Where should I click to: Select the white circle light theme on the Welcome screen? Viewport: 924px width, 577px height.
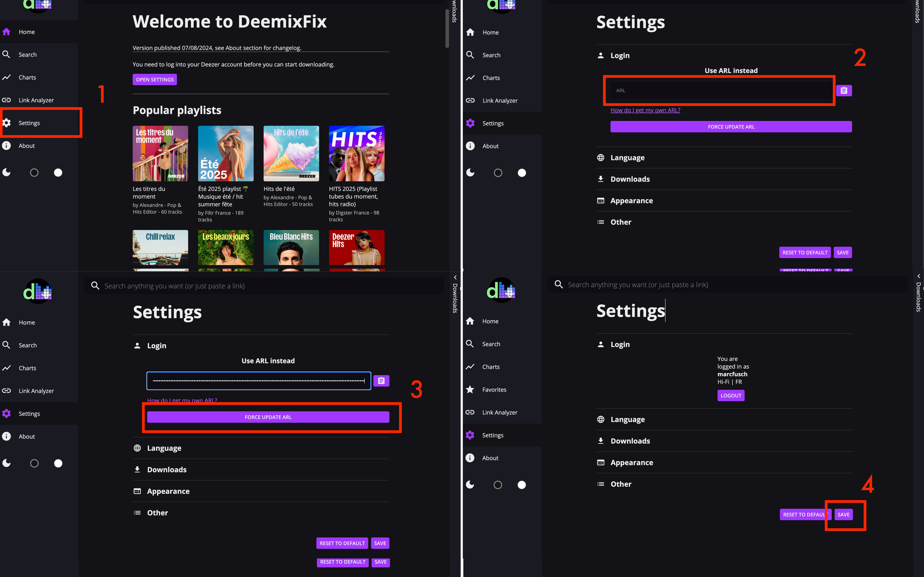[58, 172]
